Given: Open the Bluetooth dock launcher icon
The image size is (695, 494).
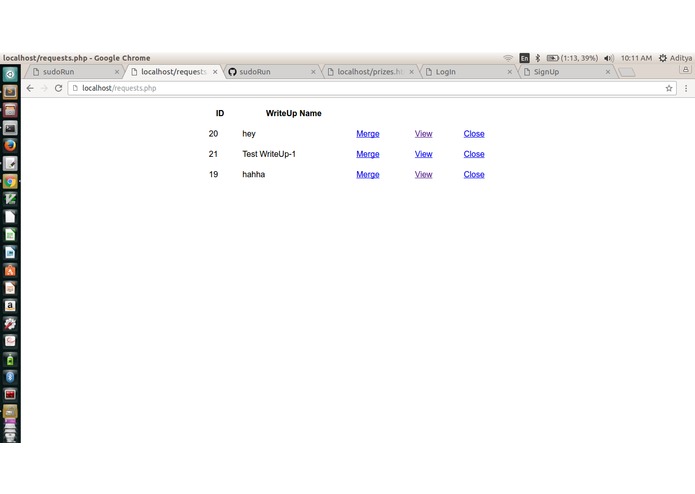Looking at the screenshot, I should [x=10, y=377].
